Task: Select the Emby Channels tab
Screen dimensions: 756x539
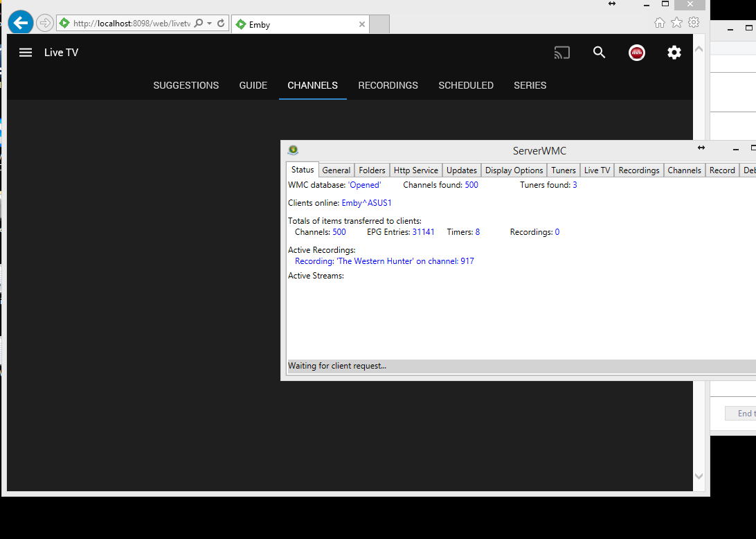Action: [x=312, y=85]
